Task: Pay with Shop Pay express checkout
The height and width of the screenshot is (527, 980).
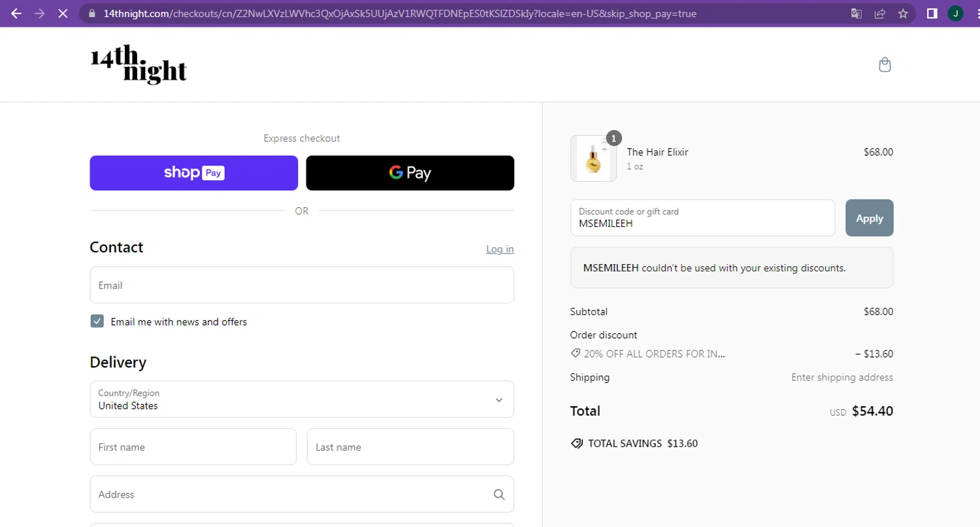Action: click(x=194, y=173)
